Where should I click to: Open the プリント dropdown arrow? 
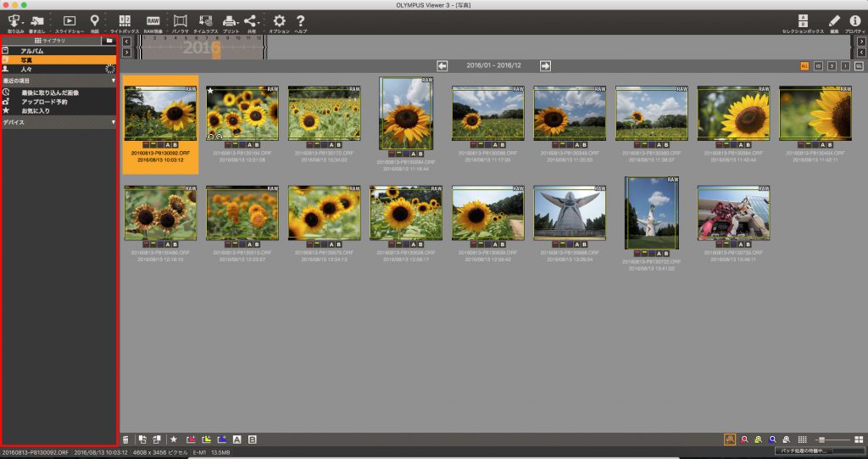[x=238, y=23]
